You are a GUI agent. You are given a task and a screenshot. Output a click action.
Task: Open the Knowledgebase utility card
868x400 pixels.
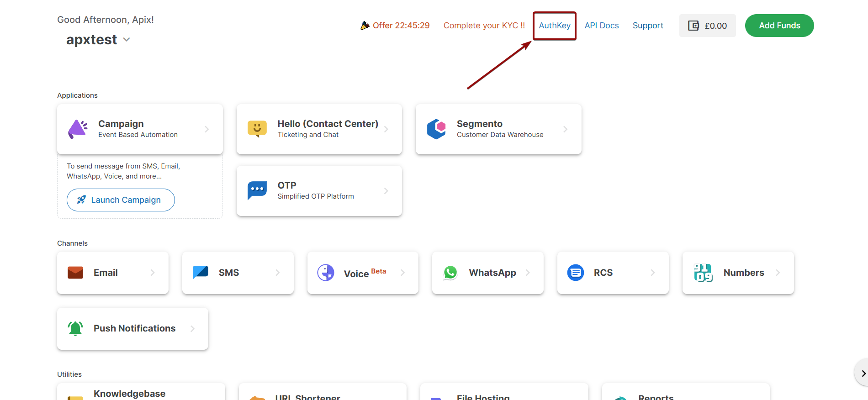(141, 392)
